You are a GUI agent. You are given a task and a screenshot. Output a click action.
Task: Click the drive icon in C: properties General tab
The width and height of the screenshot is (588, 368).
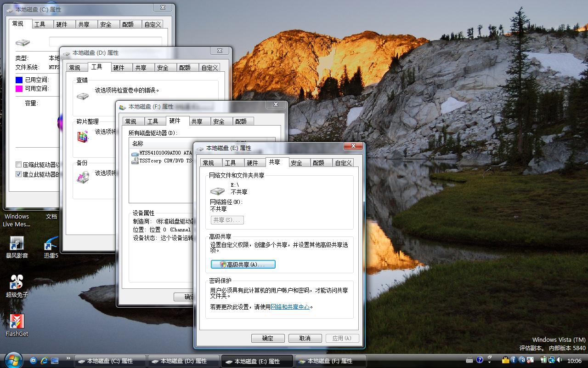(23, 42)
